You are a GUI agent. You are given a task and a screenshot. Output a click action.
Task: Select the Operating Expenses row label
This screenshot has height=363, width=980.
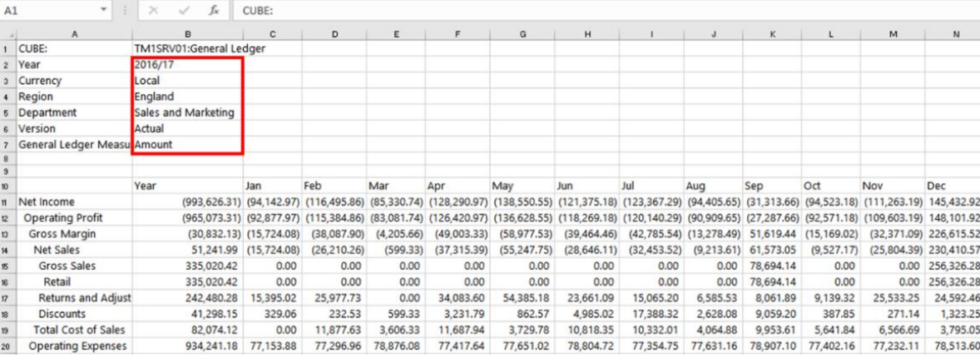click(74, 346)
